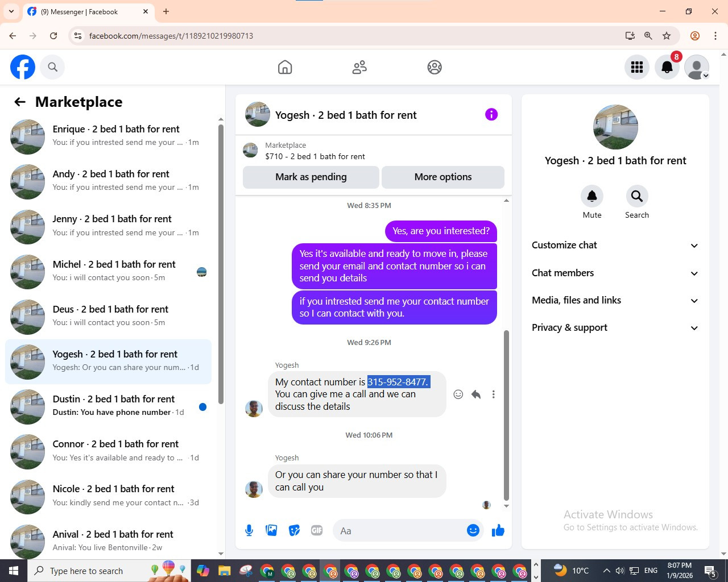Open Michel conversation
728x582 pixels.
(108, 271)
